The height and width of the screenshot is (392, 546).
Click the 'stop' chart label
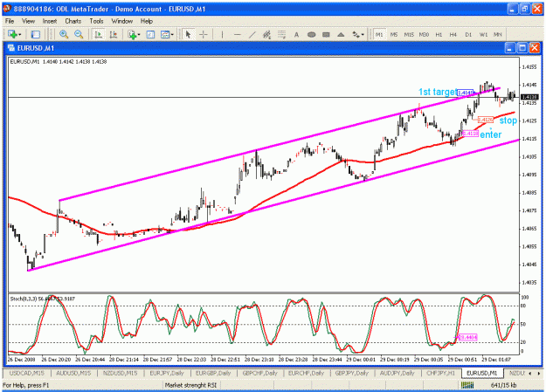pos(508,120)
